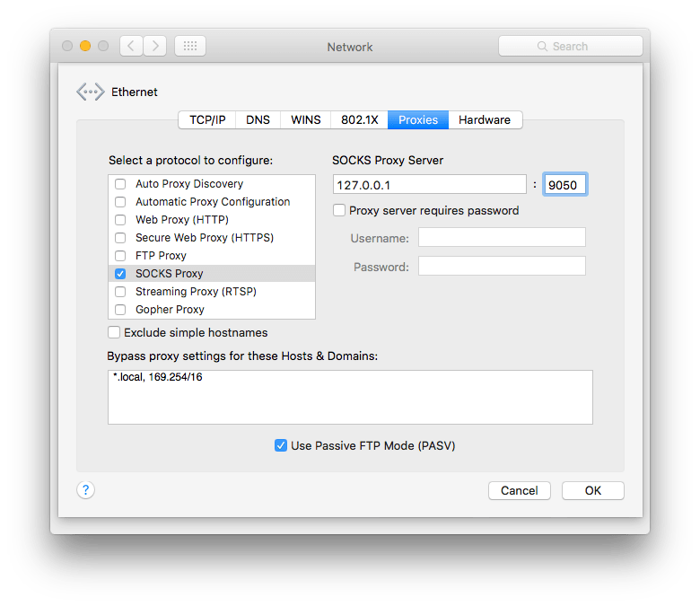Switch to the TCP/IP tab
Image resolution: width=700 pixels, height=606 pixels.
point(206,119)
